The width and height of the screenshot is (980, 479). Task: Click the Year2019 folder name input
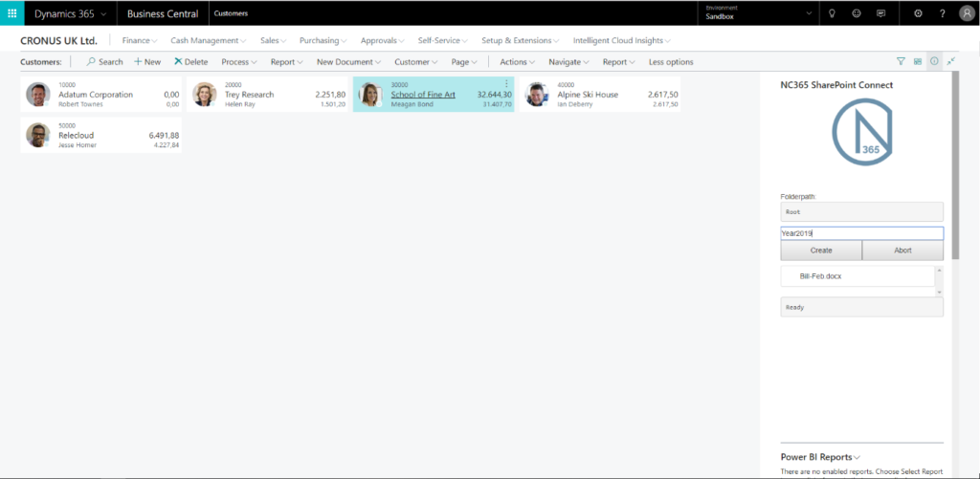862,233
